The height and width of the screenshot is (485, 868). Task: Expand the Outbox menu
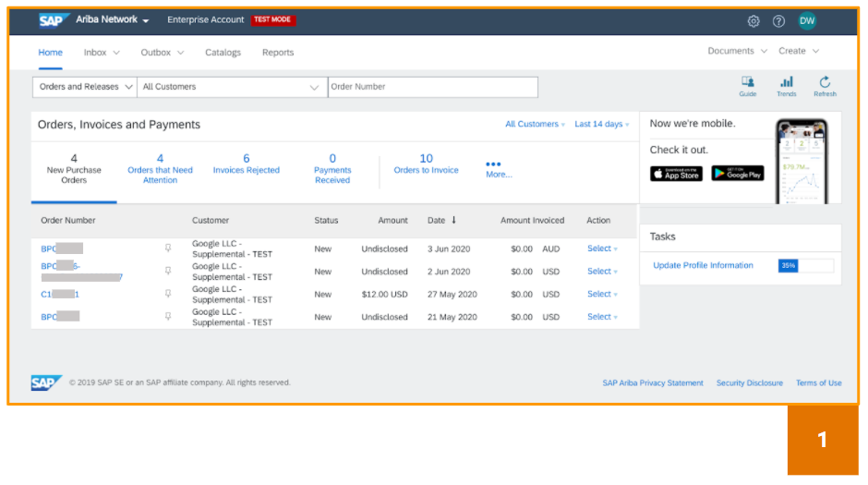tap(163, 53)
